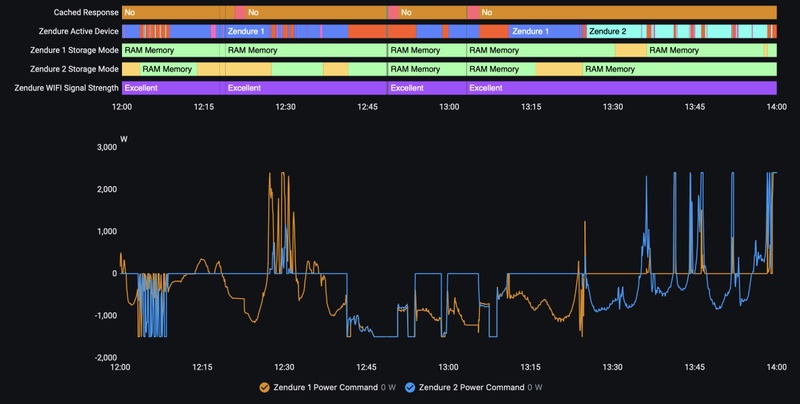Select the last Excellent segment in WIFI Signal row
800x404 pixels.
pos(621,88)
